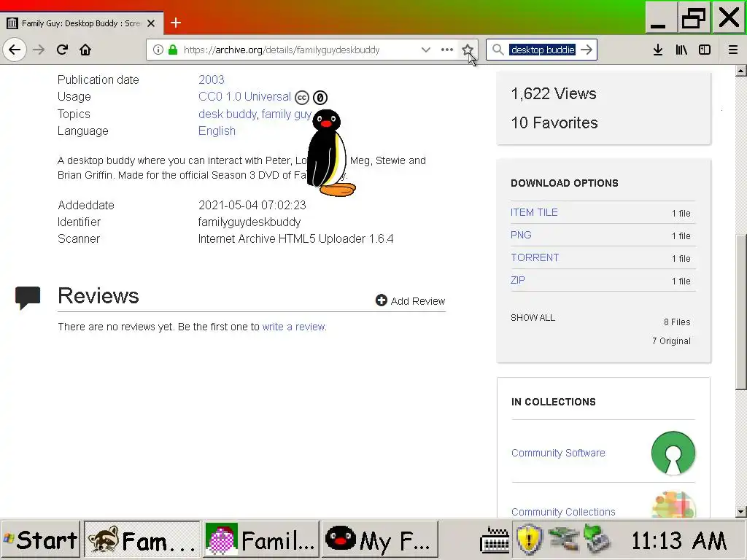Viewport: 747px width, 560px height.
Task: Expand the URL bar history dropdown arrow
Action: pos(425,50)
